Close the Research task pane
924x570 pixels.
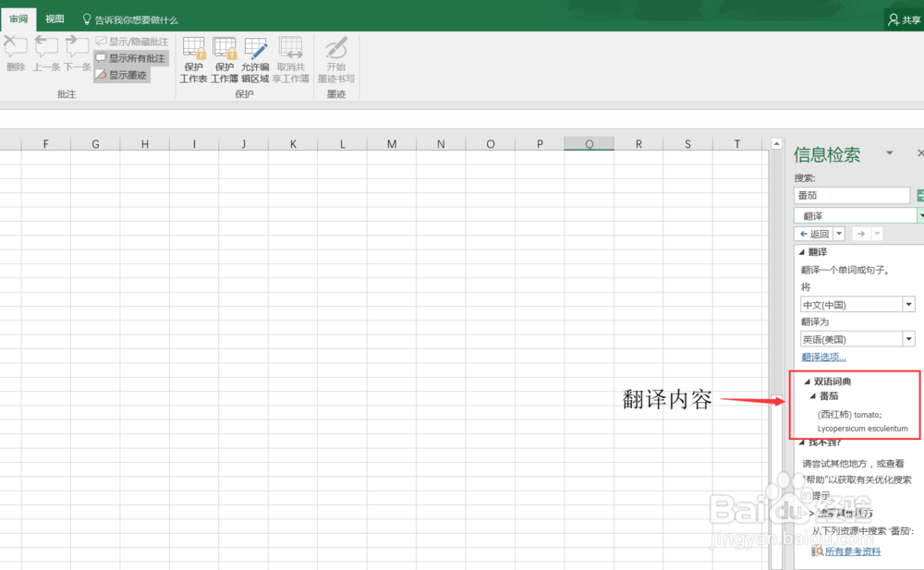pyautogui.click(x=920, y=153)
